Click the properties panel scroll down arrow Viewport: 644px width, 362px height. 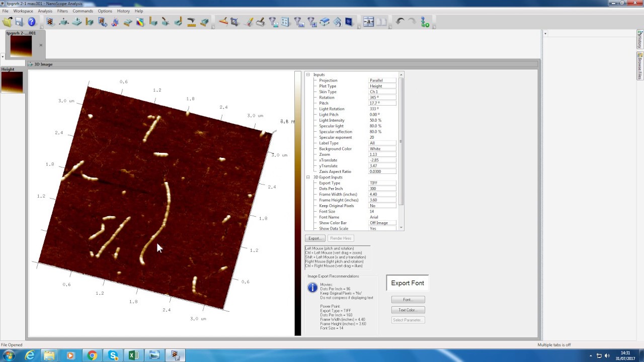click(x=401, y=228)
